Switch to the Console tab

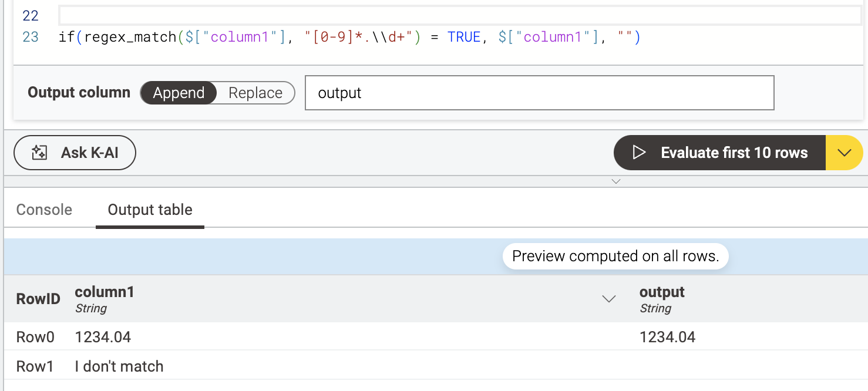point(44,210)
